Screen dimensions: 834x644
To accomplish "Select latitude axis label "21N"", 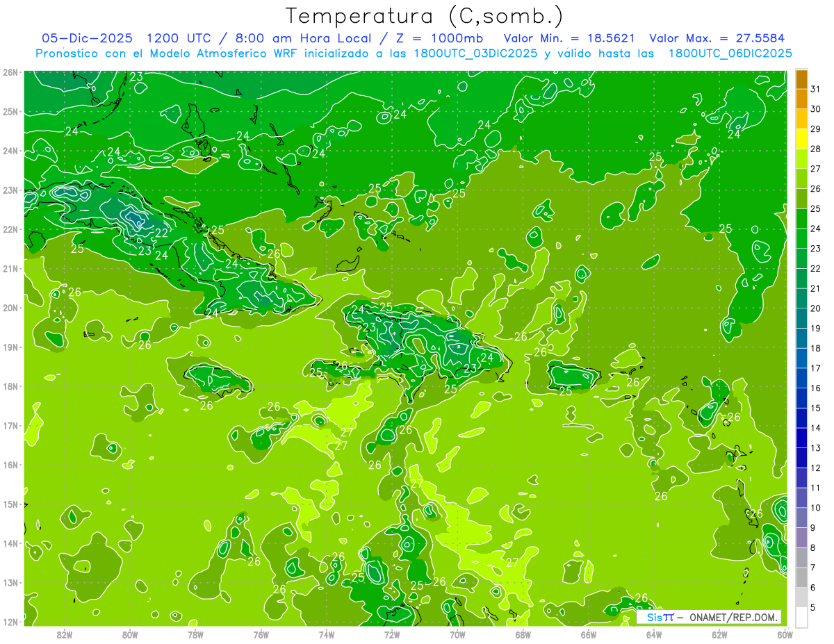I will coord(10,269).
